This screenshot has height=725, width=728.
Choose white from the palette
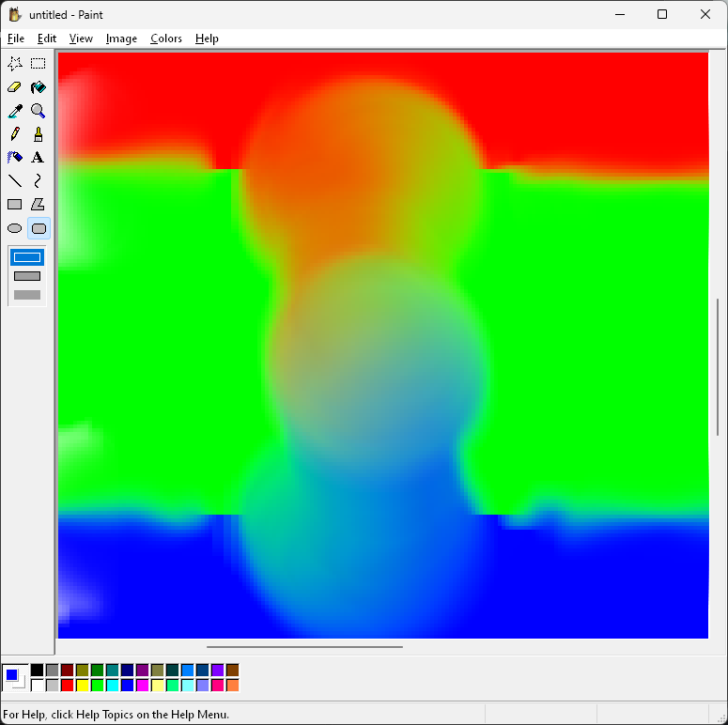coord(38,685)
